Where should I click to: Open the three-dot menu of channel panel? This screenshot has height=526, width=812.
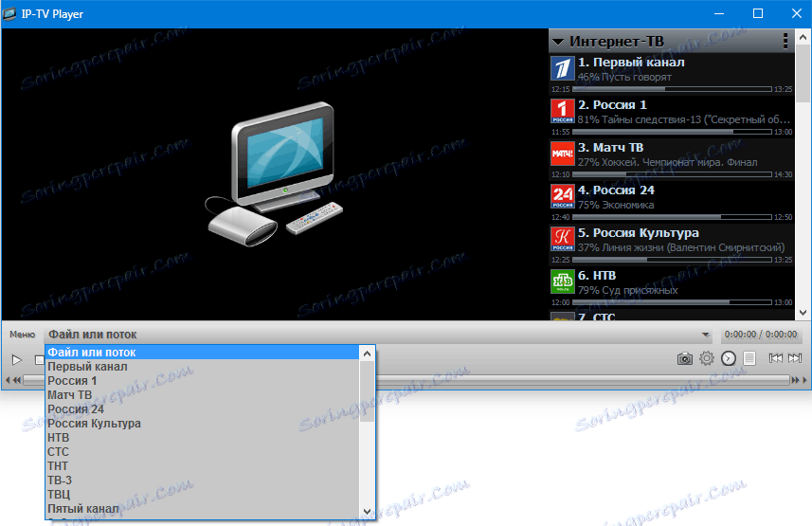pos(785,41)
